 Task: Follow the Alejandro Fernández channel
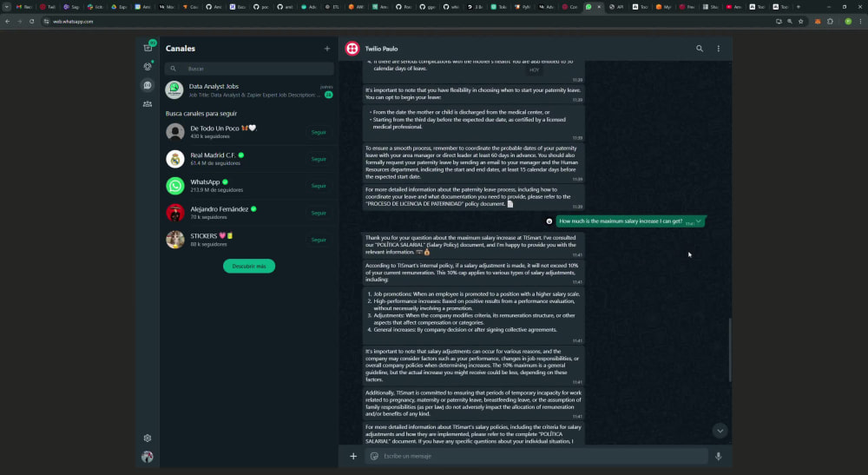click(x=319, y=213)
